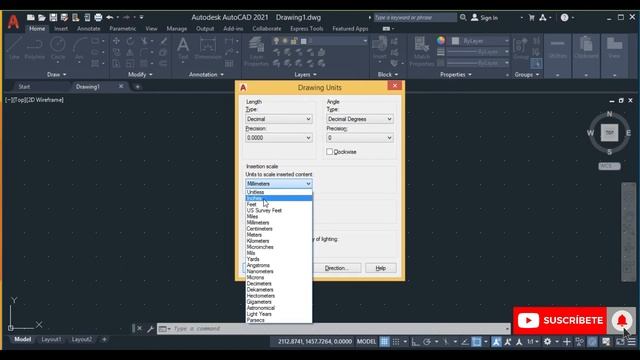Click the Group icon in Groups panel

point(521,48)
